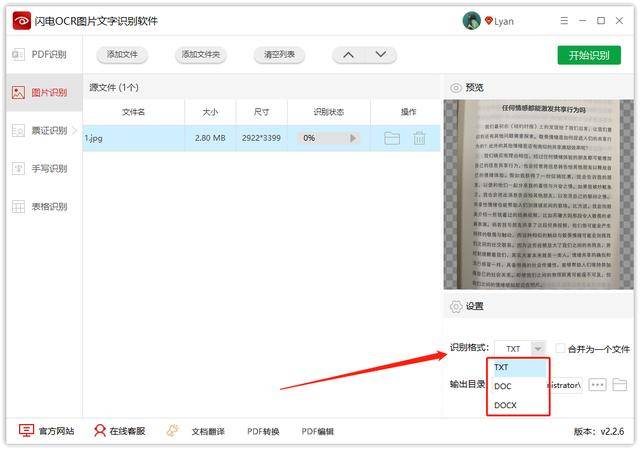Click the 添加文件 button
640x450 pixels.
[122, 55]
